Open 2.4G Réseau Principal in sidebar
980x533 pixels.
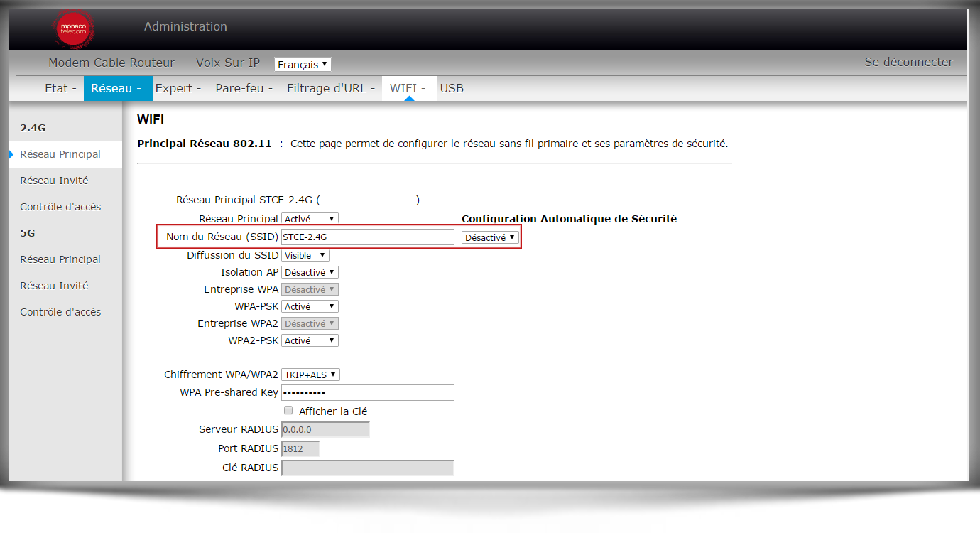[x=60, y=154]
